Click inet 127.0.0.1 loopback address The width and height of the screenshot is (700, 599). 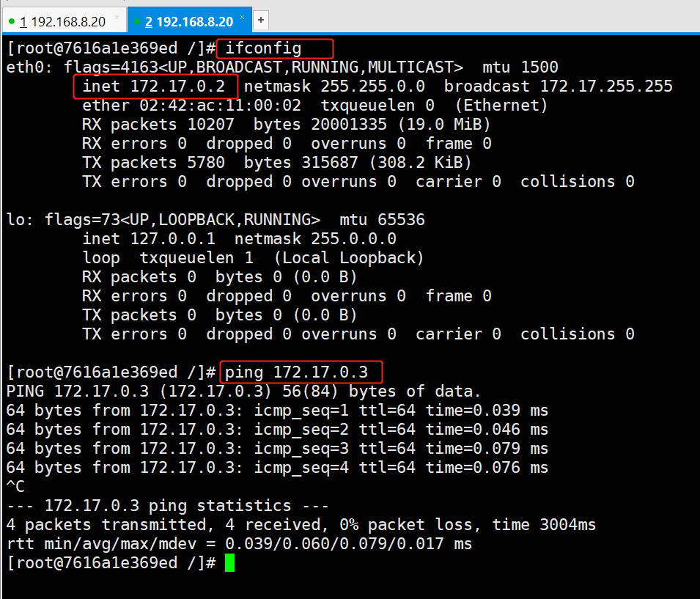[x=149, y=239]
